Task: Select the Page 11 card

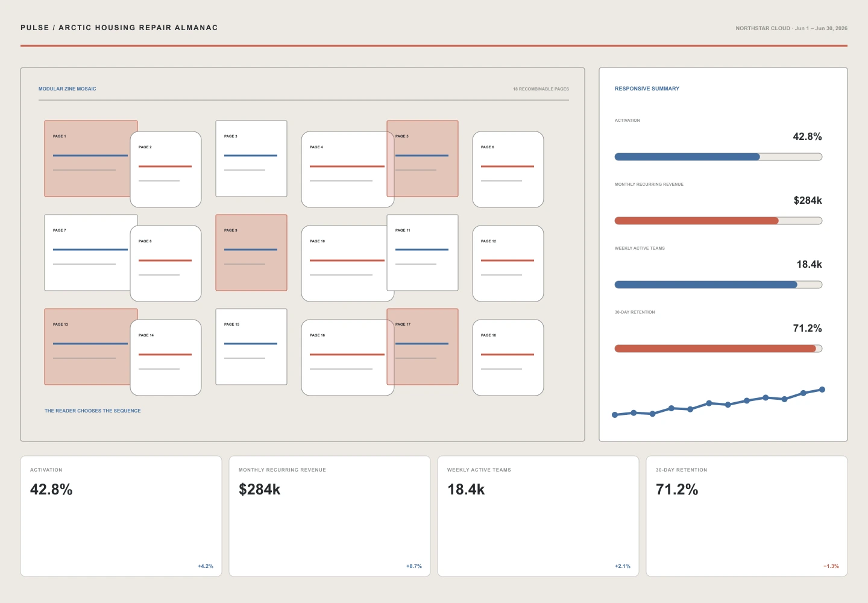Action: click(423, 253)
